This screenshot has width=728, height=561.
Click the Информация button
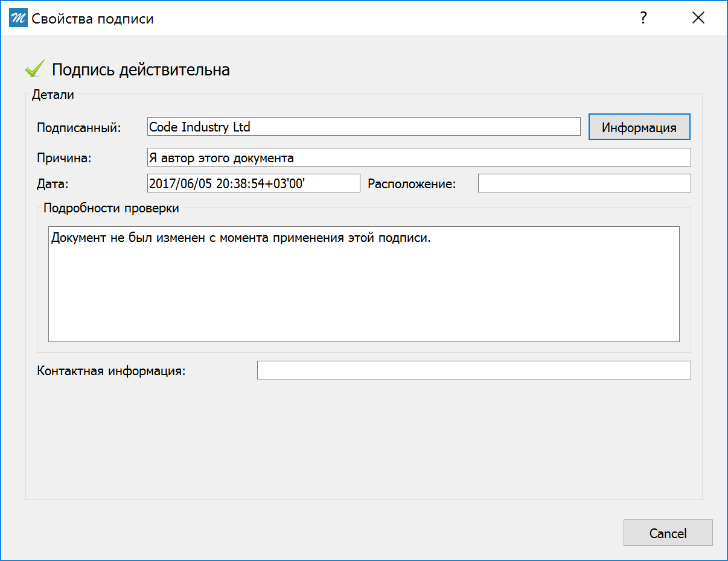click(639, 127)
